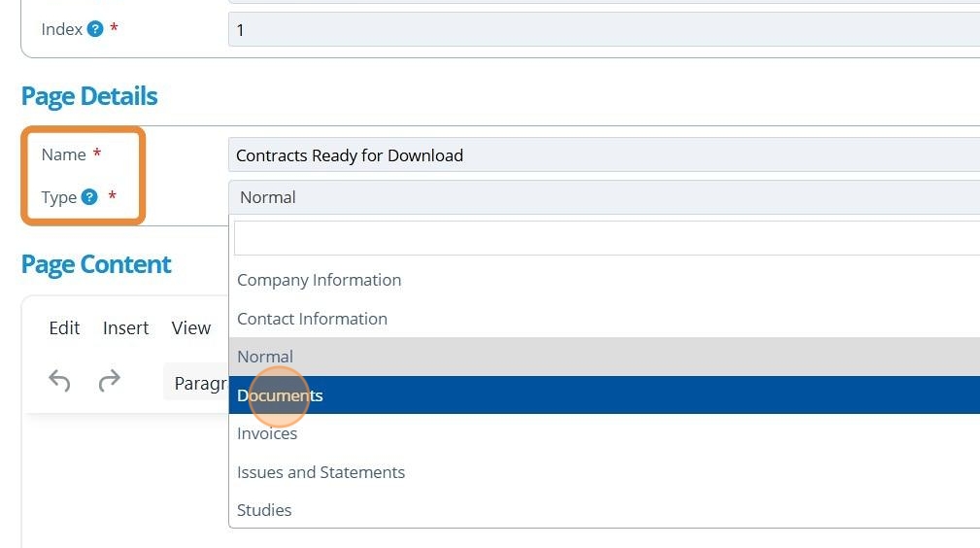Click the redo arrow in editor toolbar
Screen dimensions: 980x548
[110, 381]
